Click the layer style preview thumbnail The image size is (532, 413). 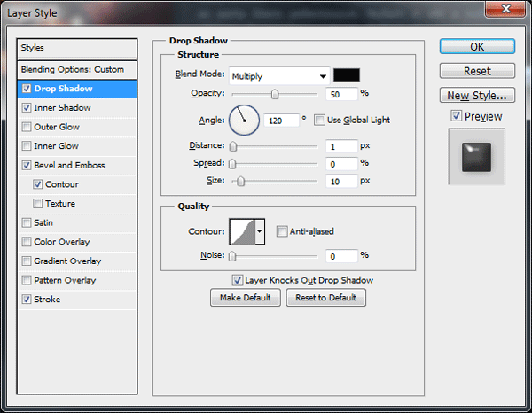point(476,157)
